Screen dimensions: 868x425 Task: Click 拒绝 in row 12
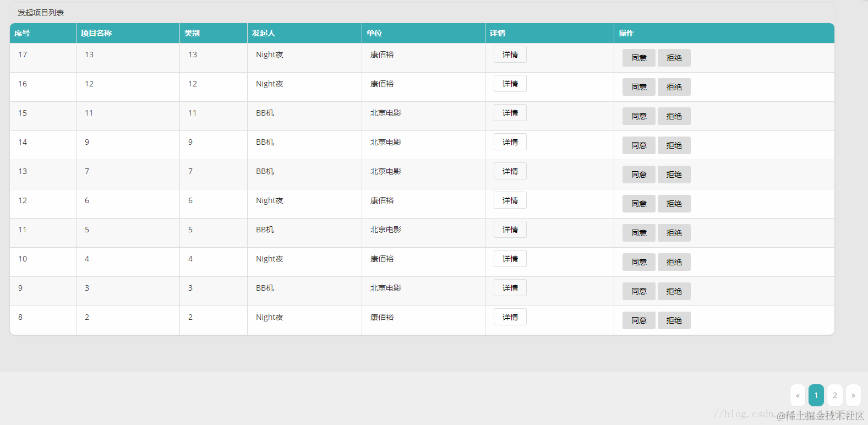(x=674, y=204)
